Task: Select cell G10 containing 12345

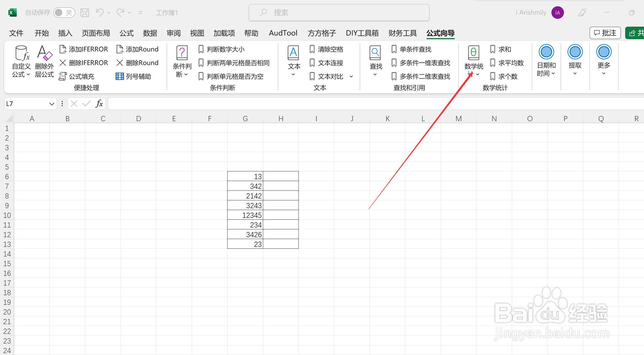Action: (x=245, y=215)
